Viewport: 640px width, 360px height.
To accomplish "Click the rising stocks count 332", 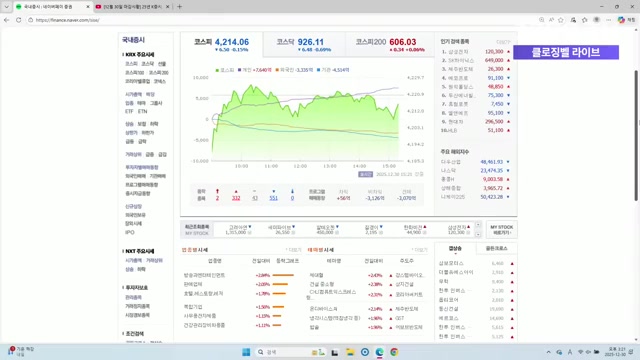I will pyautogui.click(x=236, y=198).
